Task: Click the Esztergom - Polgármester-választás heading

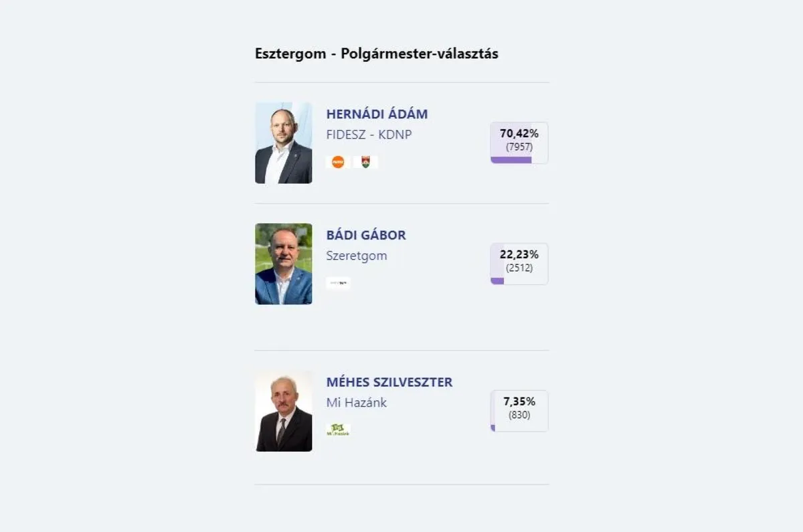Action: coord(377,54)
